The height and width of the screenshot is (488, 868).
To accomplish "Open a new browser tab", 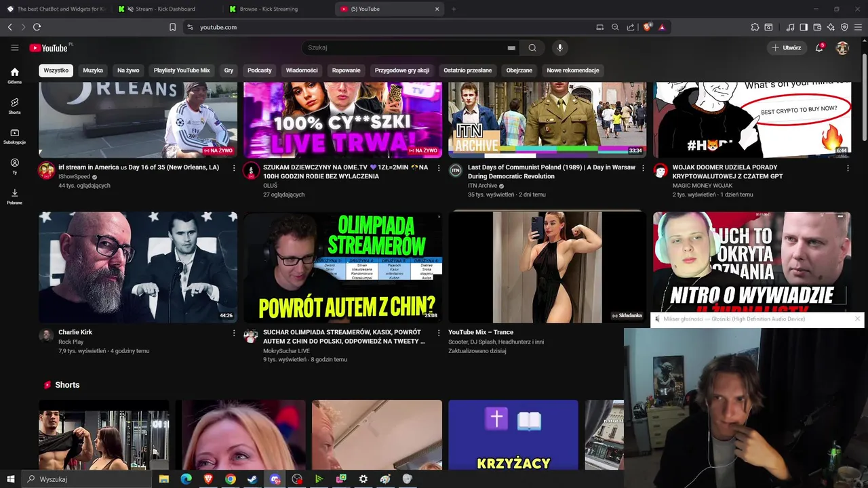I will tap(454, 9).
